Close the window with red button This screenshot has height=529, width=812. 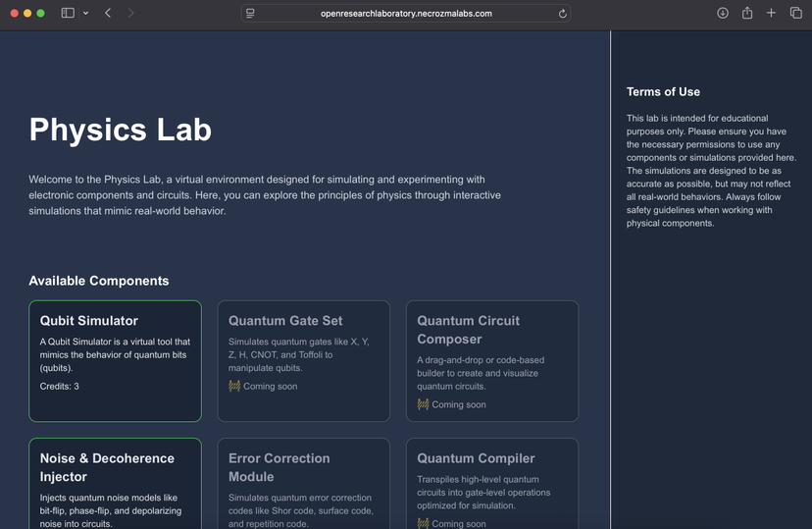tap(15, 14)
